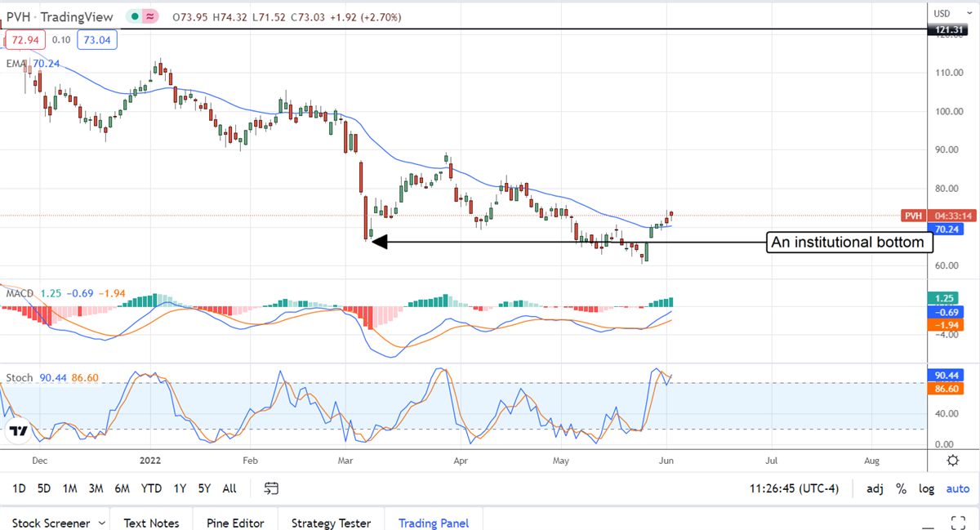
Task: Open the USD currency selector
Action: tap(942, 13)
